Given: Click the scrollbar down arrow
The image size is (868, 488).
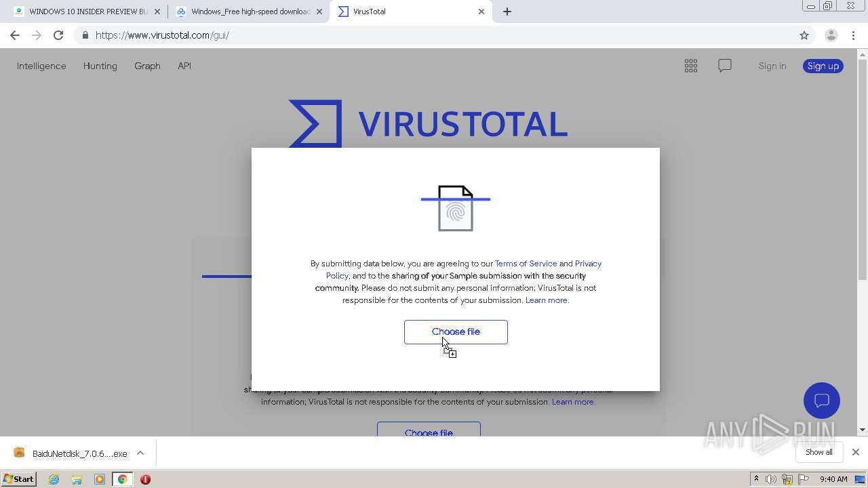Looking at the screenshot, I should coord(863,430).
